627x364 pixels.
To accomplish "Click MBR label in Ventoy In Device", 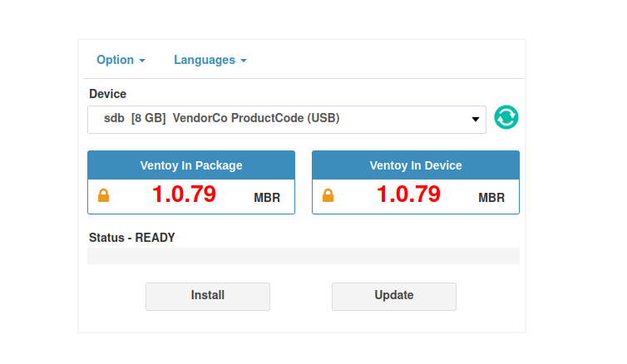I will [491, 198].
